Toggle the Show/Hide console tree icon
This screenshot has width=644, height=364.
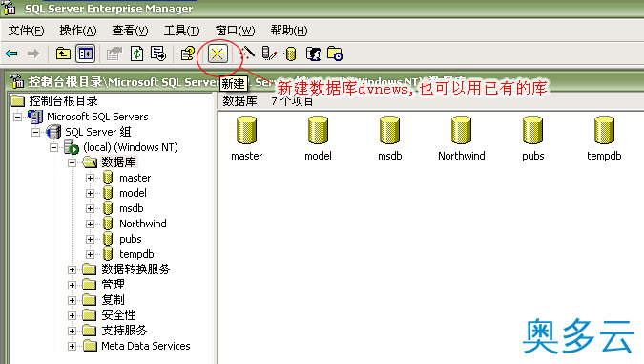(86, 54)
